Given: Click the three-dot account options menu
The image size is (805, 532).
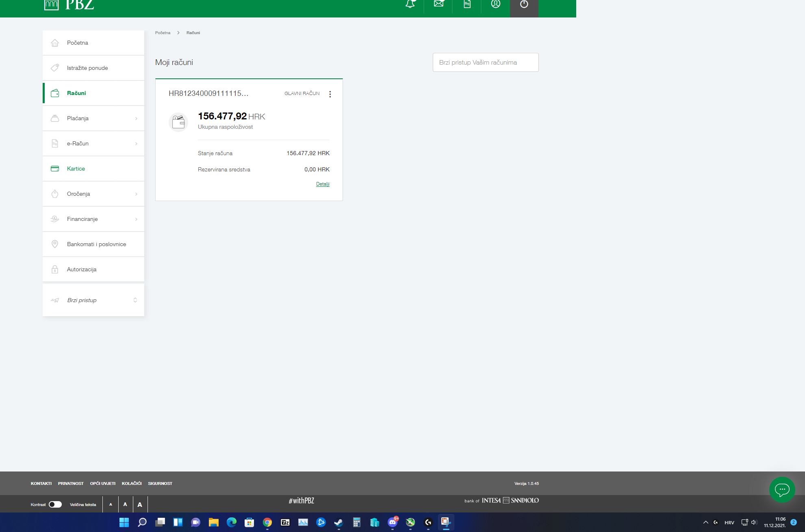Looking at the screenshot, I should pos(330,94).
